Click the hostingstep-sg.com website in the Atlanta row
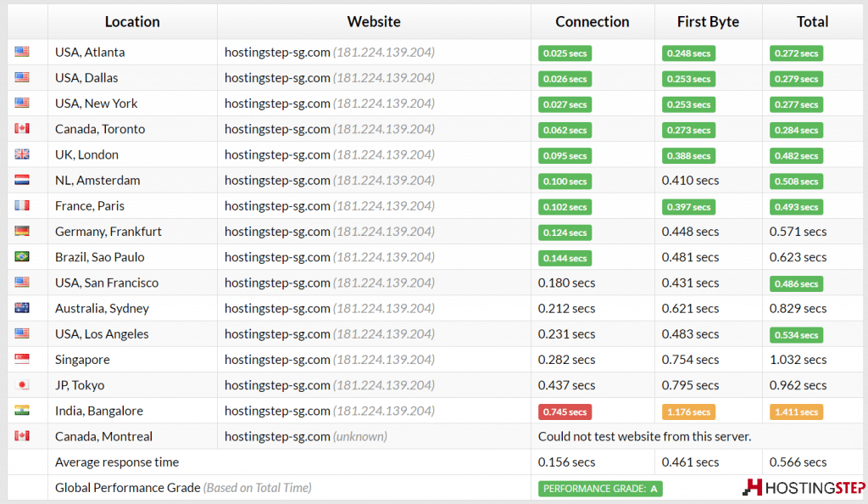868x504 pixels. point(330,52)
